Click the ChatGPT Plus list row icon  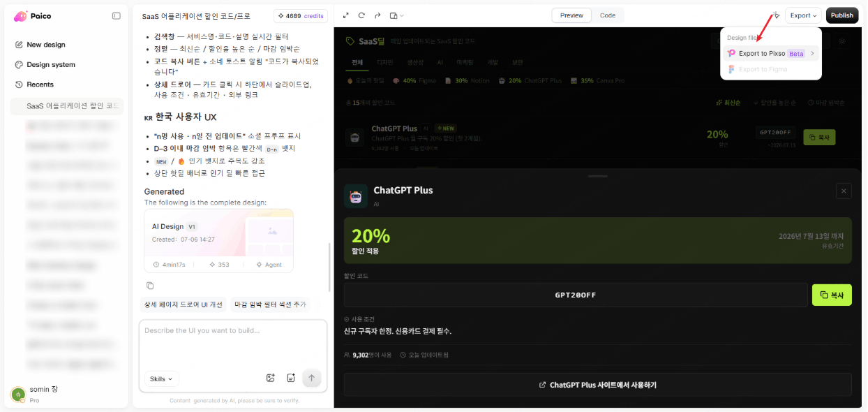[x=355, y=138]
